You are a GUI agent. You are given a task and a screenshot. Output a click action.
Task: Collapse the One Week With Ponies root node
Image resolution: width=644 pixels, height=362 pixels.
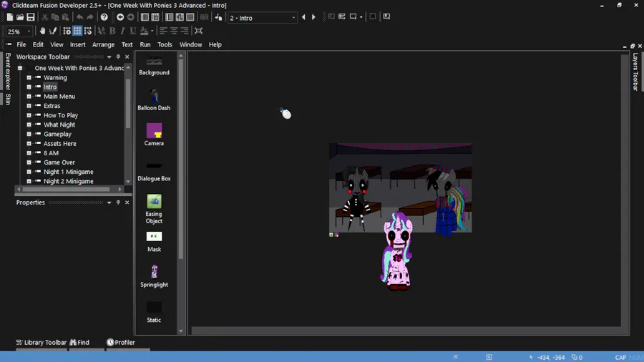pos(20,68)
